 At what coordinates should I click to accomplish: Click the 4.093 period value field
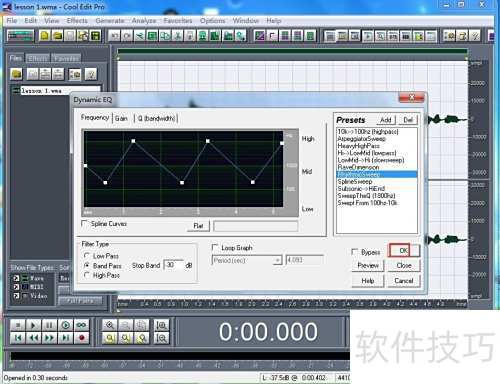pyautogui.click(x=305, y=260)
